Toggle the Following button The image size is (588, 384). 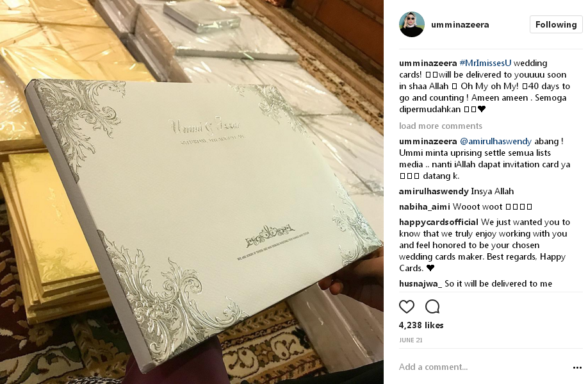pyautogui.click(x=556, y=24)
